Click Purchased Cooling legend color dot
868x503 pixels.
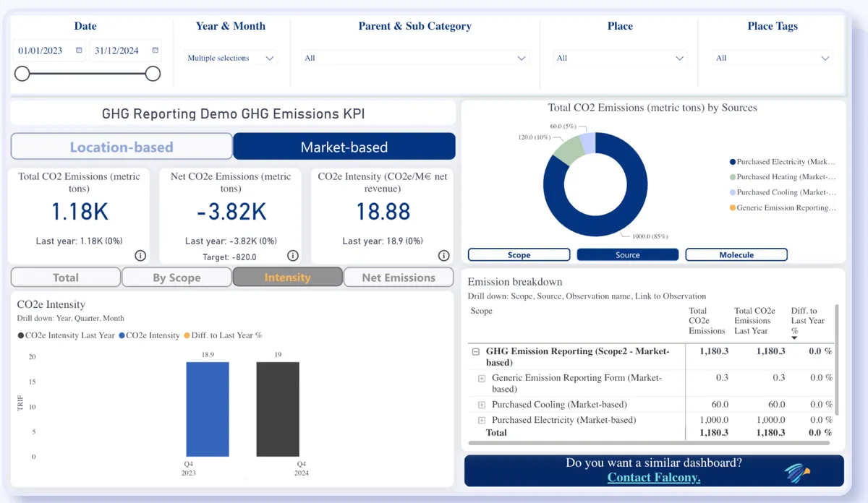tap(733, 192)
